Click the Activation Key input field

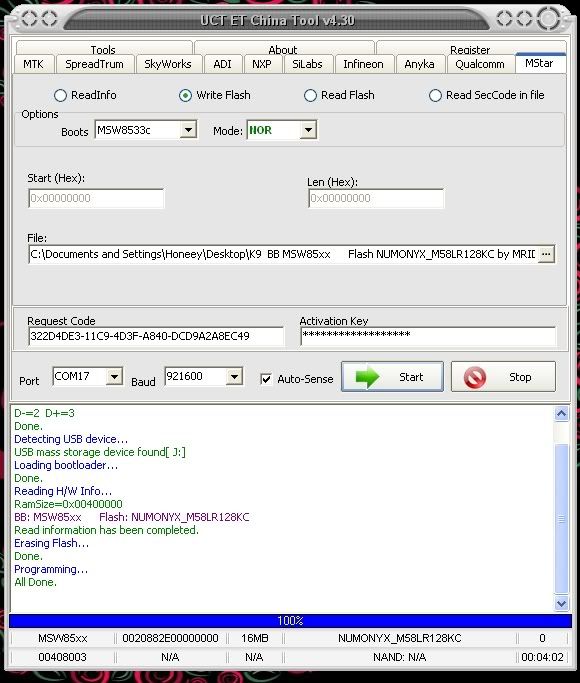click(428, 336)
